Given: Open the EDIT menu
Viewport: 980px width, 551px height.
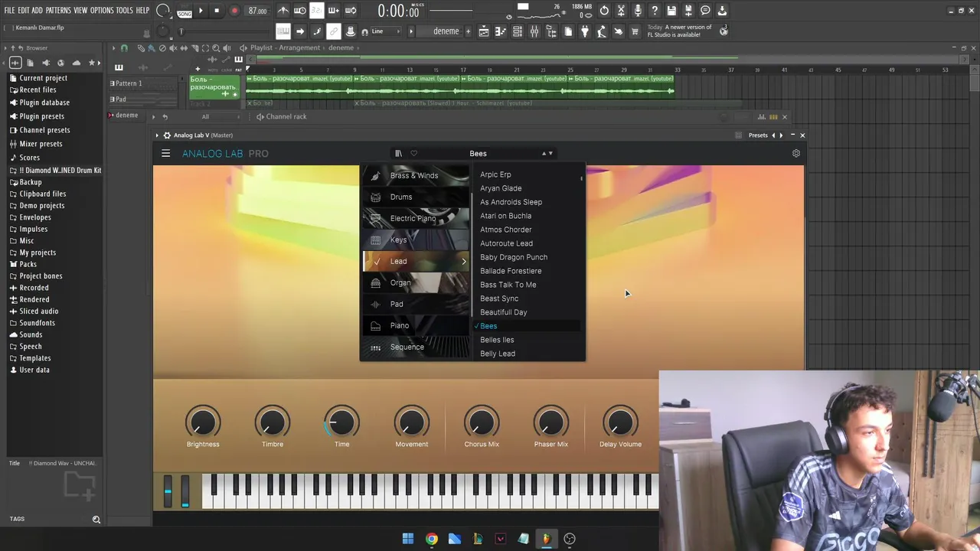Looking at the screenshot, I should [x=24, y=11].
